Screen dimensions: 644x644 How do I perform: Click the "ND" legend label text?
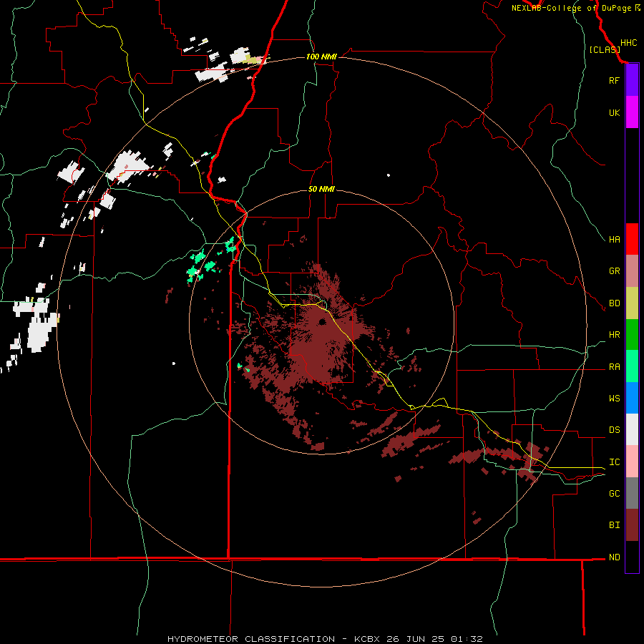click(x=614, y=557)
